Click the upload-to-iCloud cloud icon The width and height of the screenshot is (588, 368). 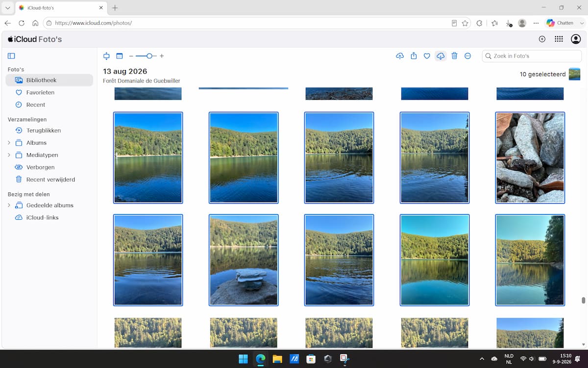(400, 56)
